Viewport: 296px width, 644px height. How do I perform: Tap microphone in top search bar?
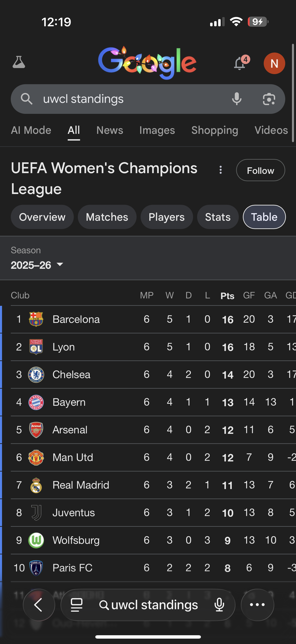point(236,99)
